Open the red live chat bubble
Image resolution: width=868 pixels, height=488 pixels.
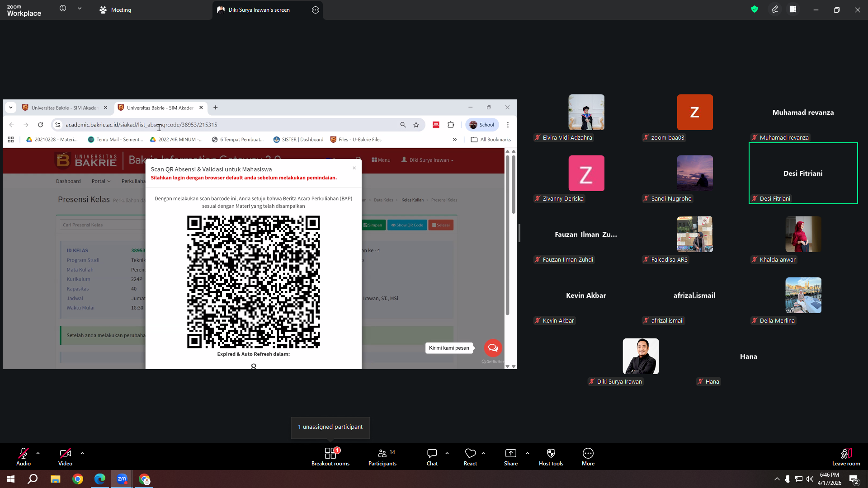point(493,348)
